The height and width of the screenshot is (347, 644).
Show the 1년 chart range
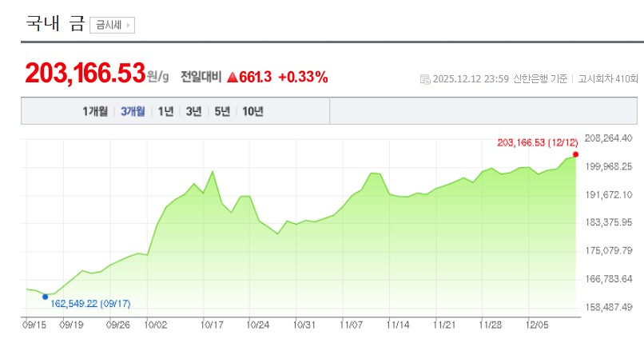[x=165, y=111]
